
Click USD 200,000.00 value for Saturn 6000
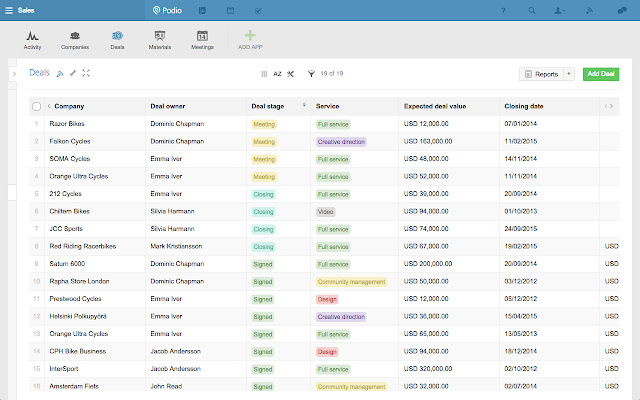tap(428, 264)
